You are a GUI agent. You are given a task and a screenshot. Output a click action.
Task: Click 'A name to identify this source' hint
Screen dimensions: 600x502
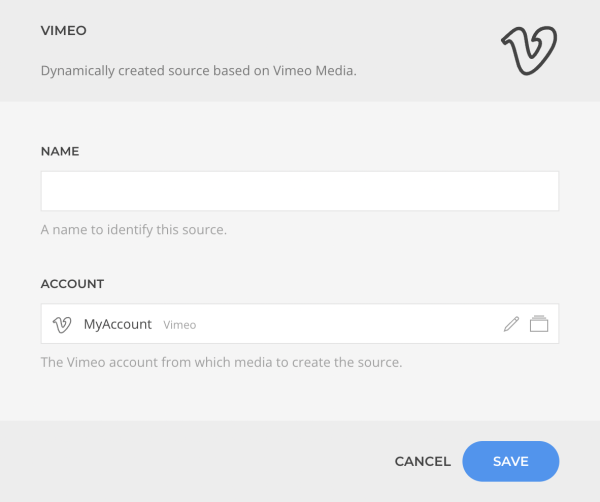point(134,230)
